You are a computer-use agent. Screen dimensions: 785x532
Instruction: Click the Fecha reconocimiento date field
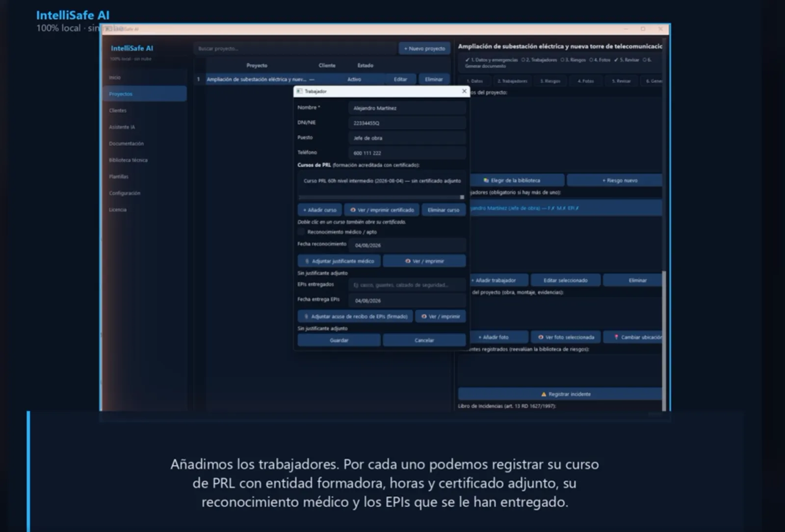pyautogui.click(x=407, y=245)
